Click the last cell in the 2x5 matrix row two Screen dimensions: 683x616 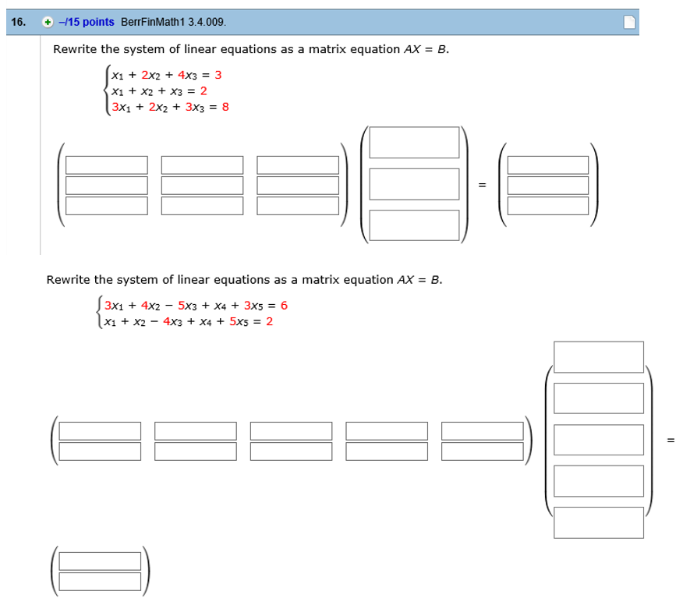coord(482,450)
